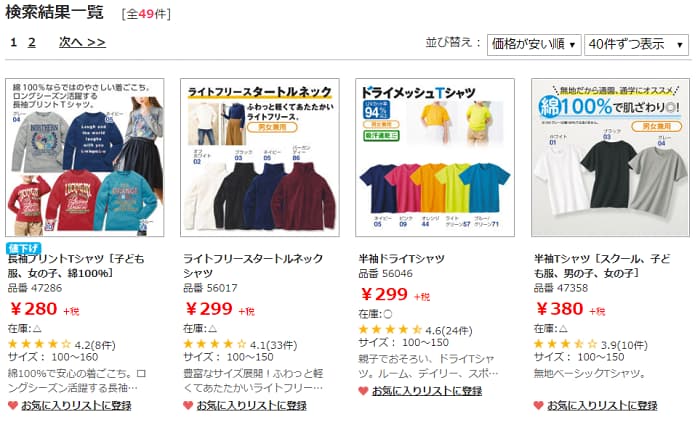Click the heart icon under item 47358
700x425 pixels.
tap(538, 405)
